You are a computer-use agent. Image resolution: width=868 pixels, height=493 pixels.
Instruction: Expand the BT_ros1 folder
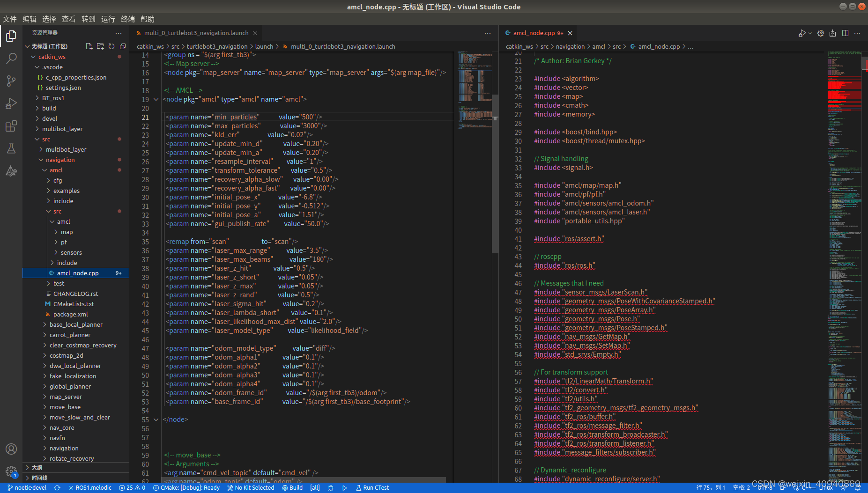point(53,98)
